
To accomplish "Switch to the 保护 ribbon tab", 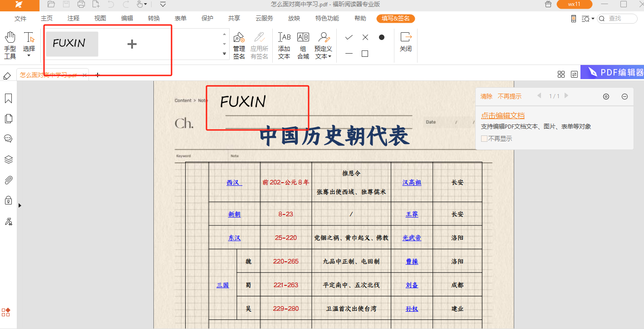I will pyautogui.click(x=207, y=19).
